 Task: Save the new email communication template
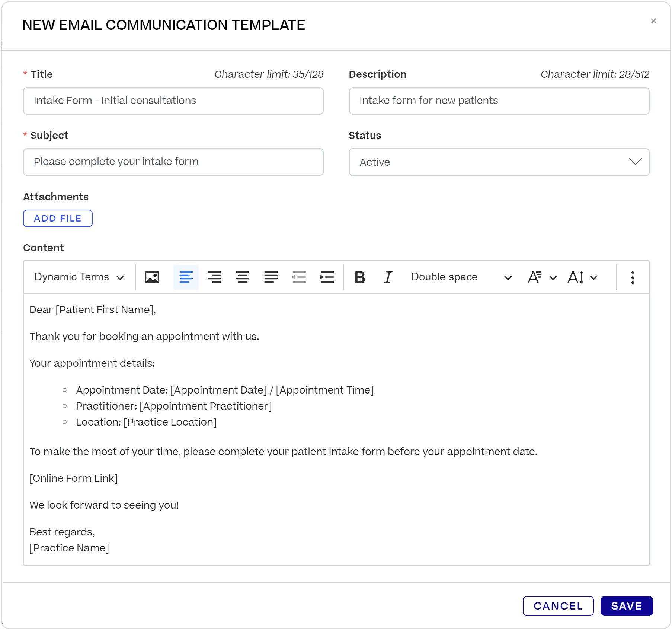click(626, 606)
